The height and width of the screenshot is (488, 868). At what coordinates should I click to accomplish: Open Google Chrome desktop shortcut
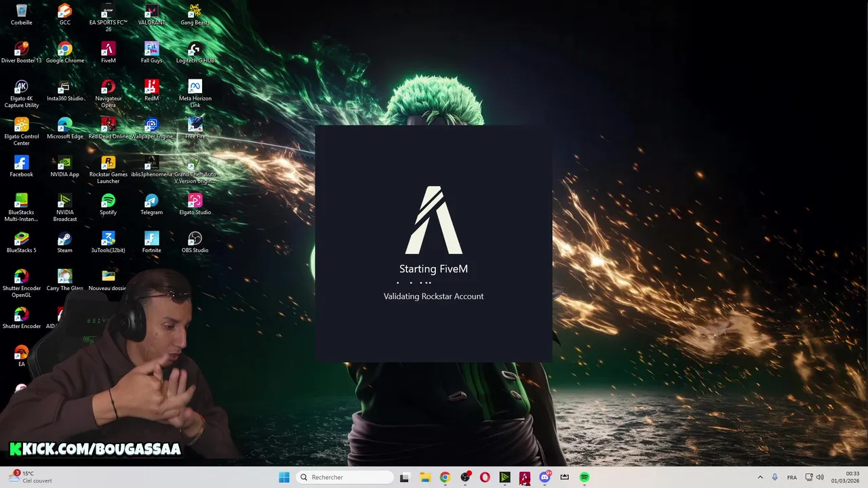64,53
